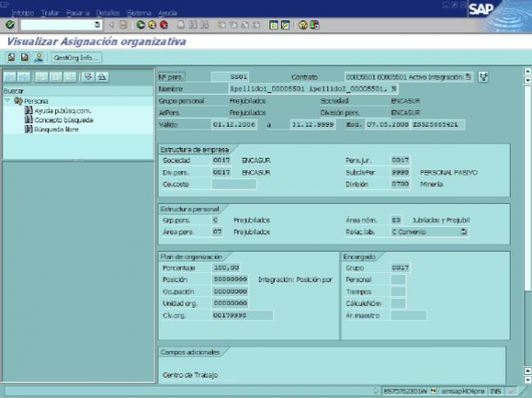Open the Relac.lab. Convenio dropdown
Viewport: 532px width, 398px height.
464,231
